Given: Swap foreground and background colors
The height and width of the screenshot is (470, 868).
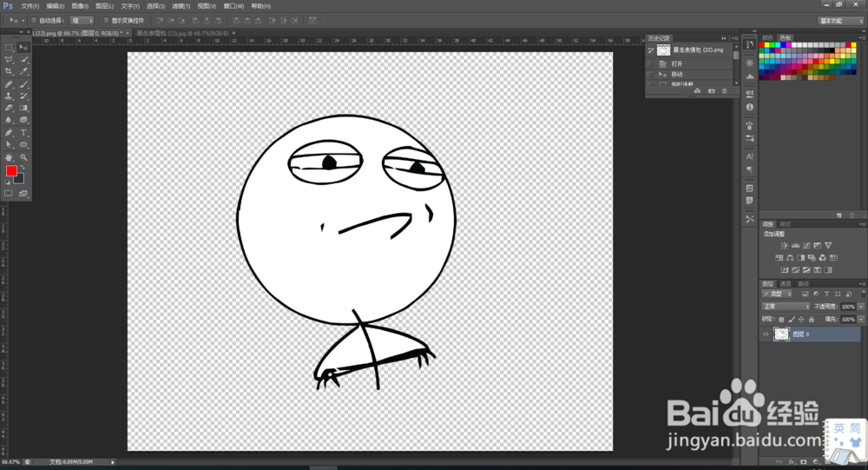Looking at the screenshot, I should click(23, 168).
